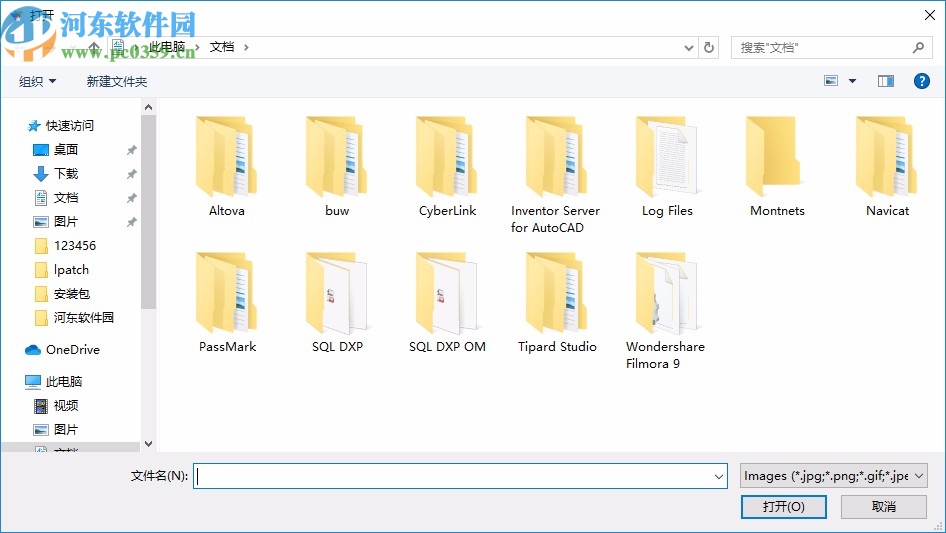The height and width of the screenshot is (533, 946).
Task: Open the file name combo dropdown
Action: 719,476
